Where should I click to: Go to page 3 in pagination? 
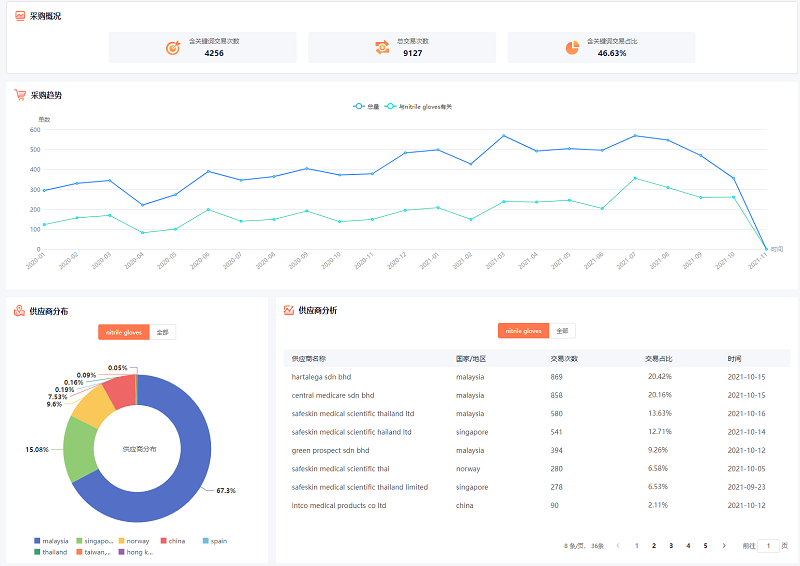pyautogui.click(x=671, y=546)
